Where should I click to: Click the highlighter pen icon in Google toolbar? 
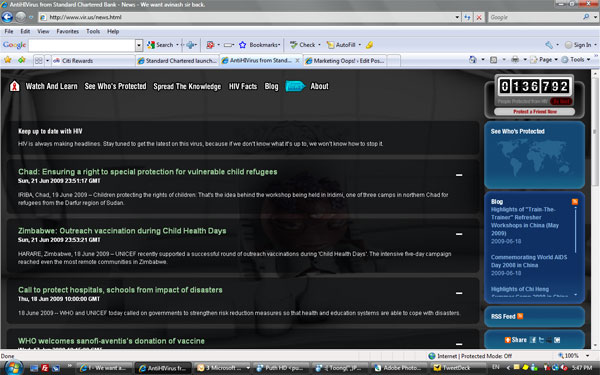(369, 45)
